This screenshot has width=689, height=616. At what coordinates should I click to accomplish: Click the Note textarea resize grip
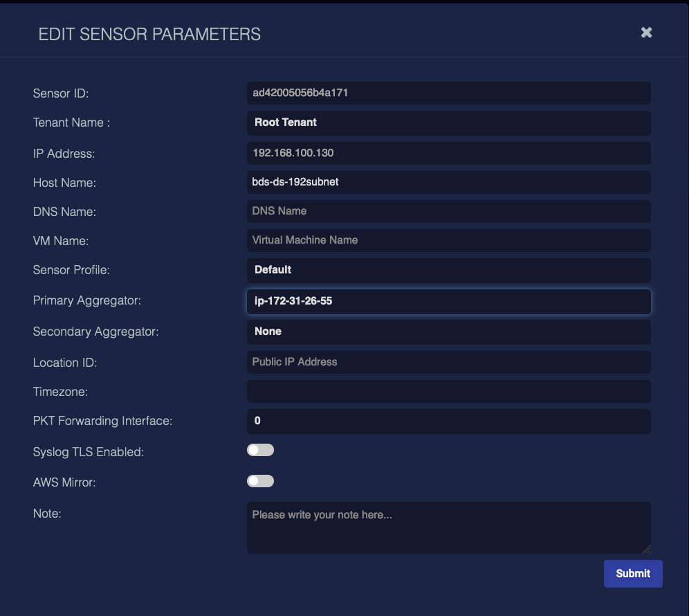point(647,549)
